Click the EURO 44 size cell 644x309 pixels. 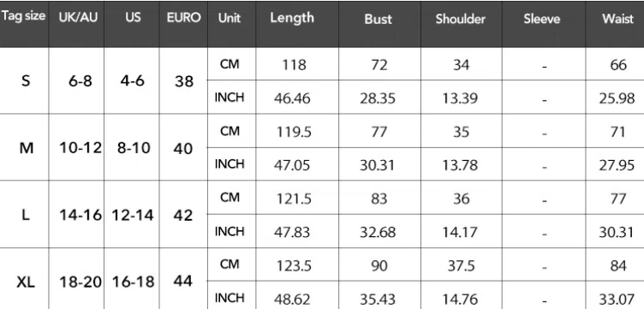tap(182, 281)
